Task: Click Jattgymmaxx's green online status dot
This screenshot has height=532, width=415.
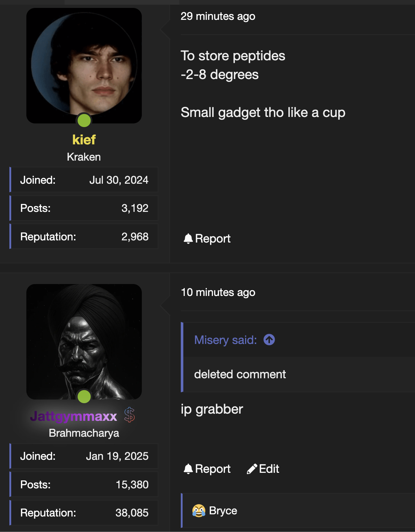Action: click(84, 396)
